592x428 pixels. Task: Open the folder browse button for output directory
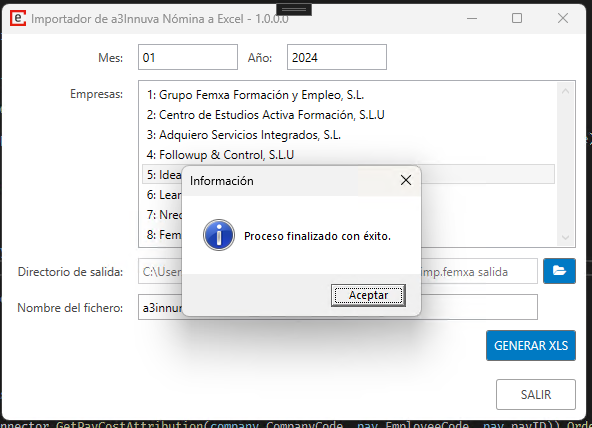[x=559, y=271]
